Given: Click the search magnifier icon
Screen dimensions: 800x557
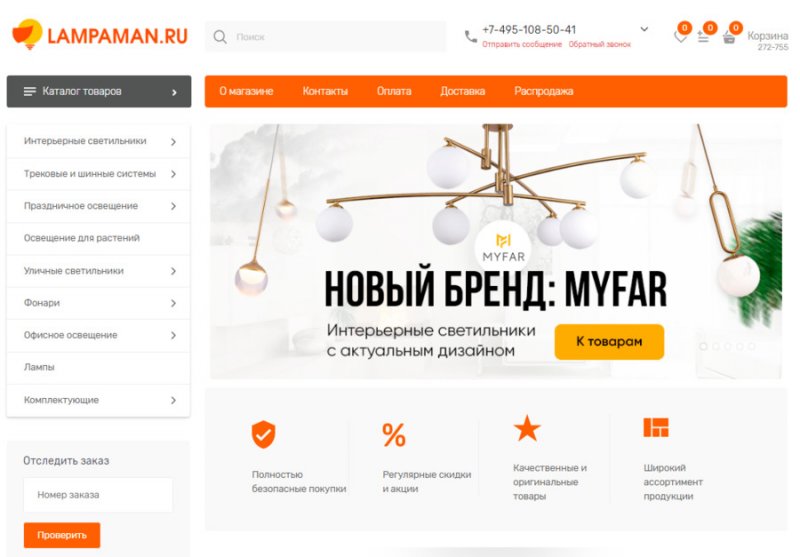Looking at the screenshot, I should 220,37.
